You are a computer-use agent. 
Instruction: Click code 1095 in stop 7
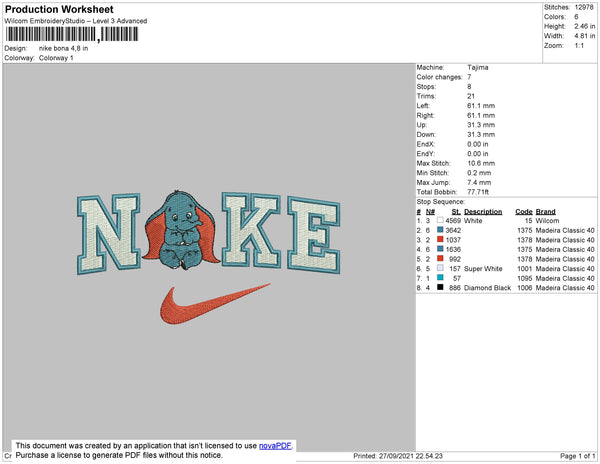[x=525, y=278]
